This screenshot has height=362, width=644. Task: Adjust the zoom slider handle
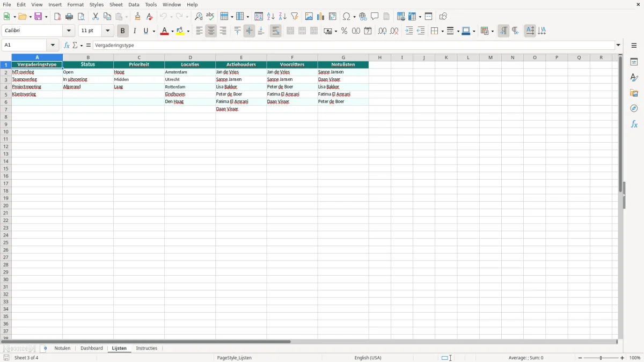point(601,358)
